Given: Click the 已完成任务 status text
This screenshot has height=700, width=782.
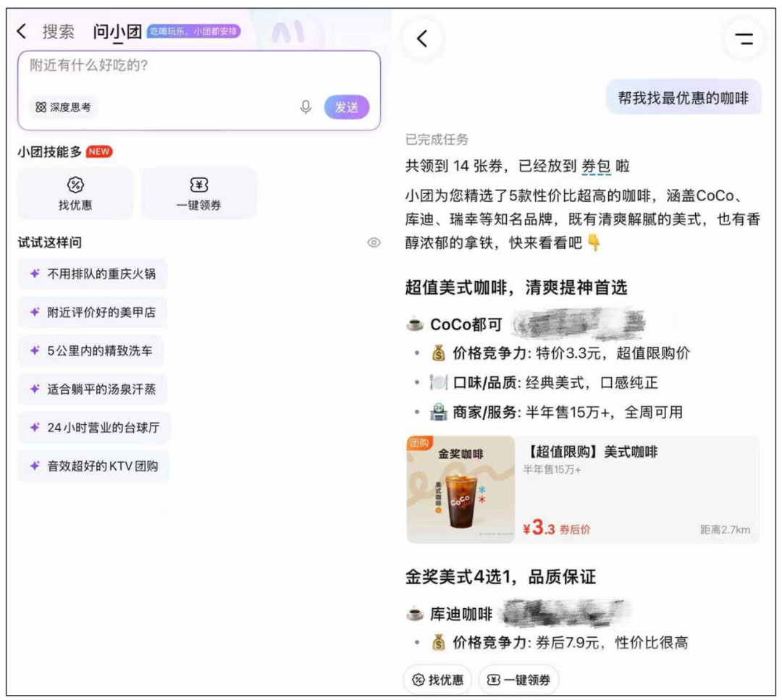Looking at the screenshot, I should coord(437,140).
